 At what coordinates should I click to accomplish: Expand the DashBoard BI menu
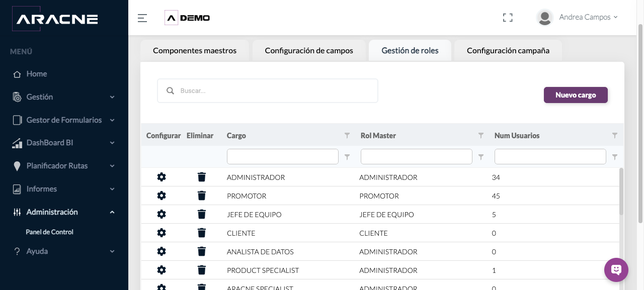64,143
